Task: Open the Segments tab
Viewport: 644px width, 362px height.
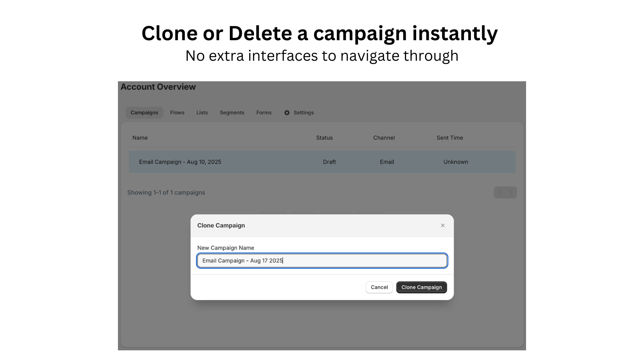Action: click(232, 113)
